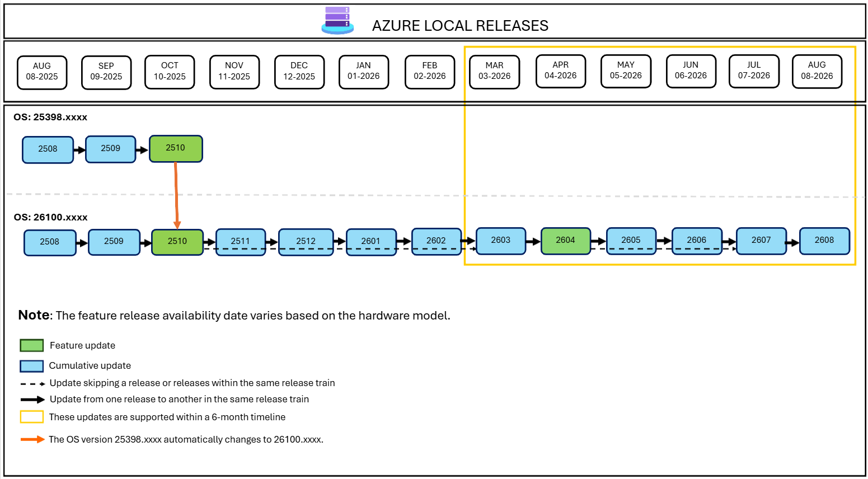Screen dimensions: 868x479
Task: Select the OCT 10-2025 month box
Action: pyautogui.click(x=170, y=72)
